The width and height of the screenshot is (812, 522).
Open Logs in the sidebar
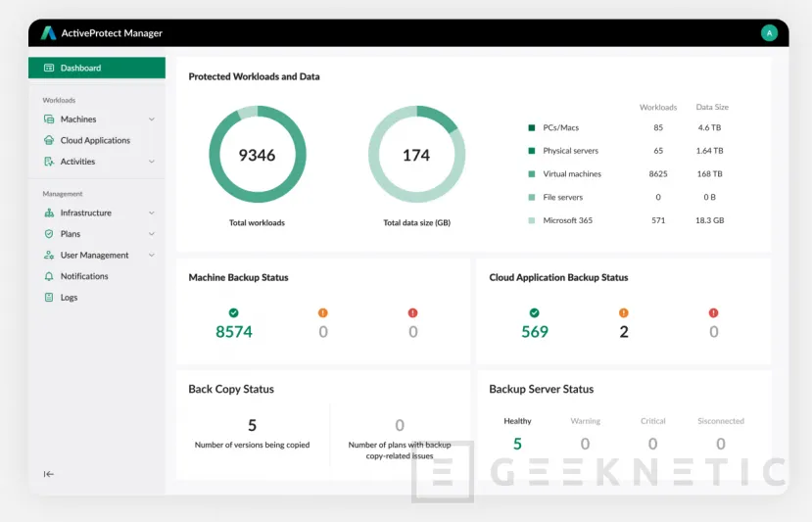click(97, 298)
